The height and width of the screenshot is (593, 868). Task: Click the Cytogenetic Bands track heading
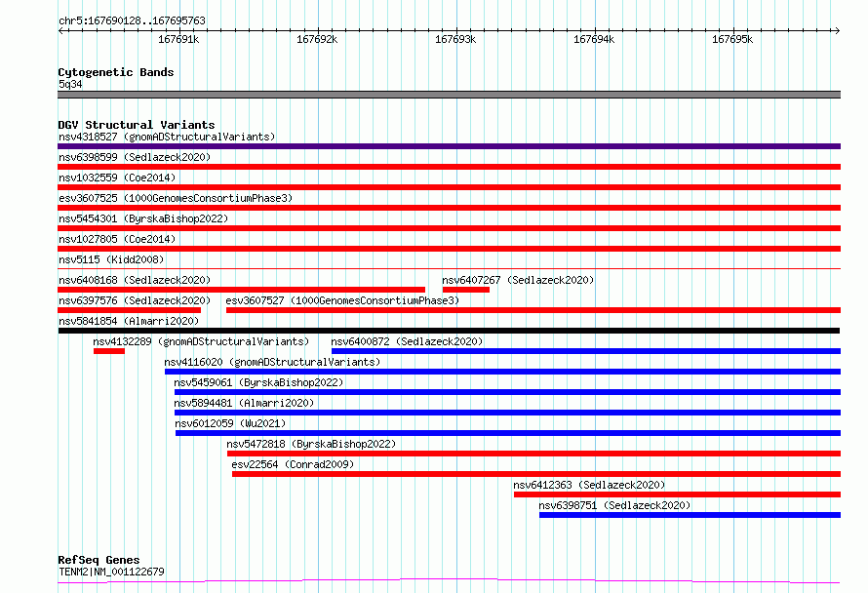pos(116,72)
